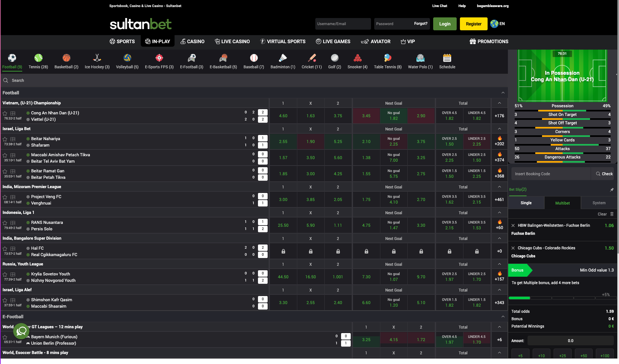Pin the bet slip panel
Screen dimensions: 619x364
click(612, 190)
